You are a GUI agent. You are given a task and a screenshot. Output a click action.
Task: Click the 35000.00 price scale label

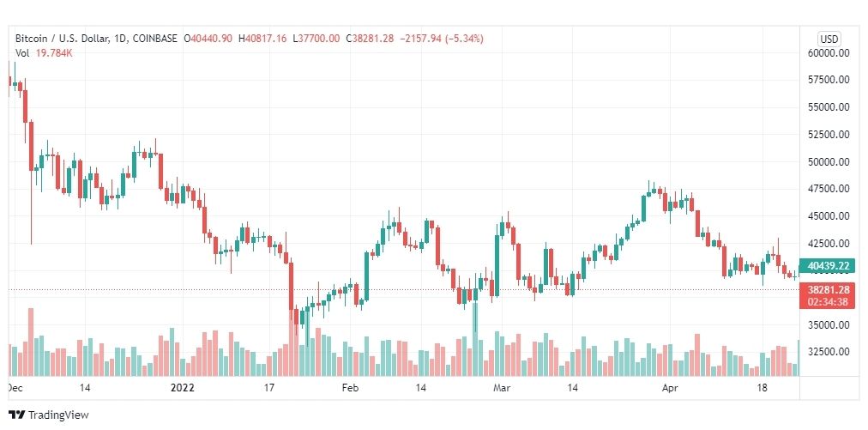pyautogui.click(x=828, y=325)
